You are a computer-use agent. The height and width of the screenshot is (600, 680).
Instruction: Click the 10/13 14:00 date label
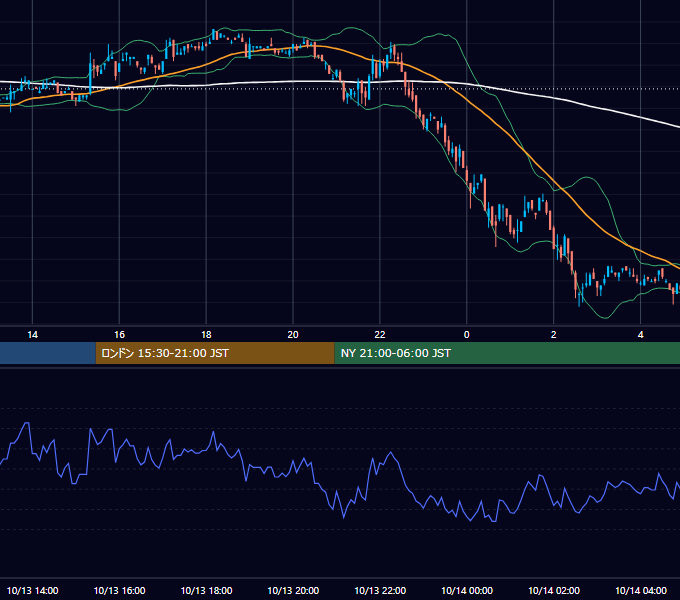click(x=33, y=590)
